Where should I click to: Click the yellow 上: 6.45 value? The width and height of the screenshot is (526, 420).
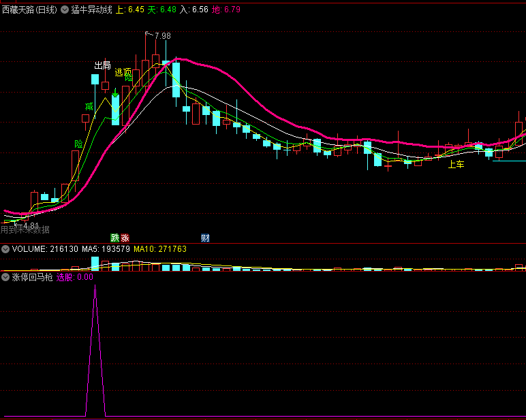130,10
